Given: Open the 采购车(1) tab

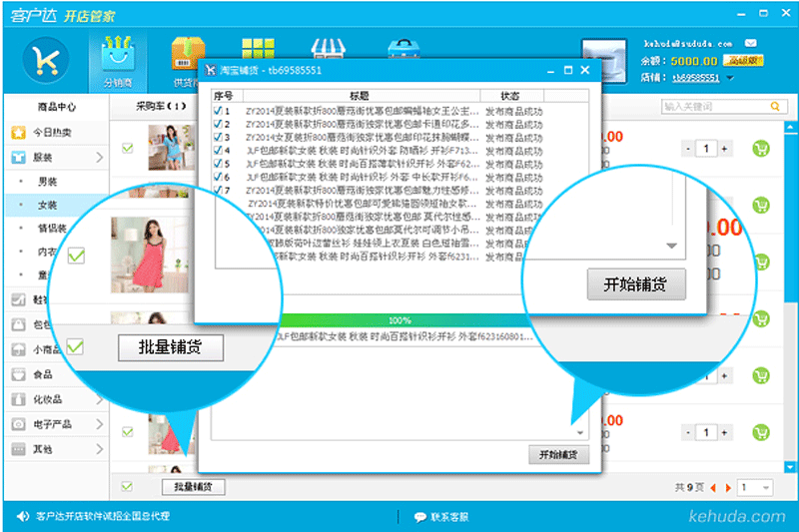Looking at the screenshot, I should point(161,107).
